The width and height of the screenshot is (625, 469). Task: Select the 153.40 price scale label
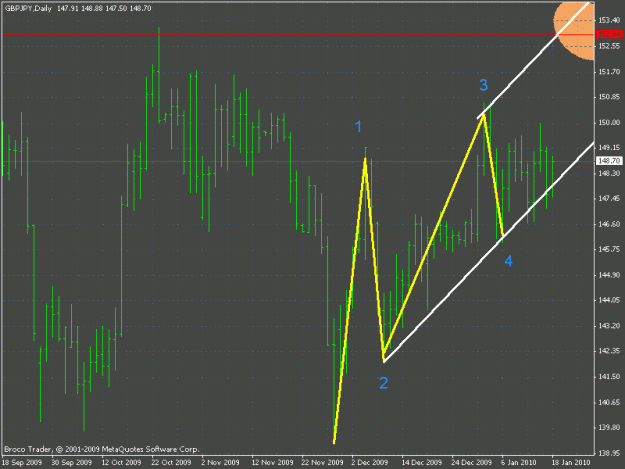click(609, 20)
